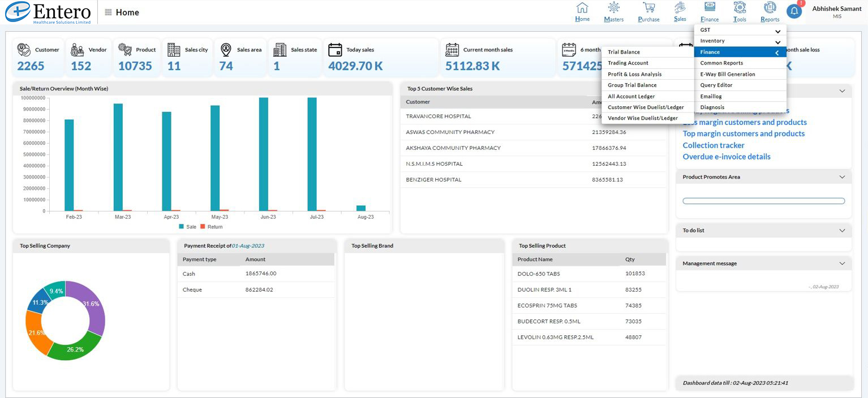Collapse the Product Promotes Area panel
The width and height of the screenshot is (868, 398).
842,177
